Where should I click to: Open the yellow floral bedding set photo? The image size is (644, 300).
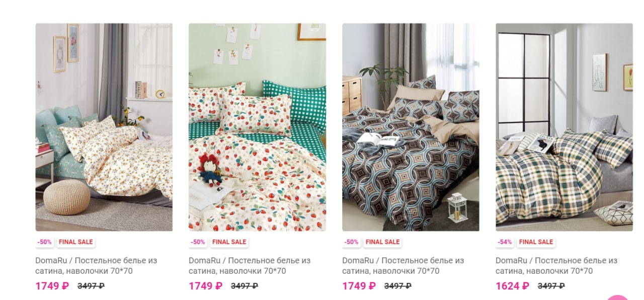(104, 127)
